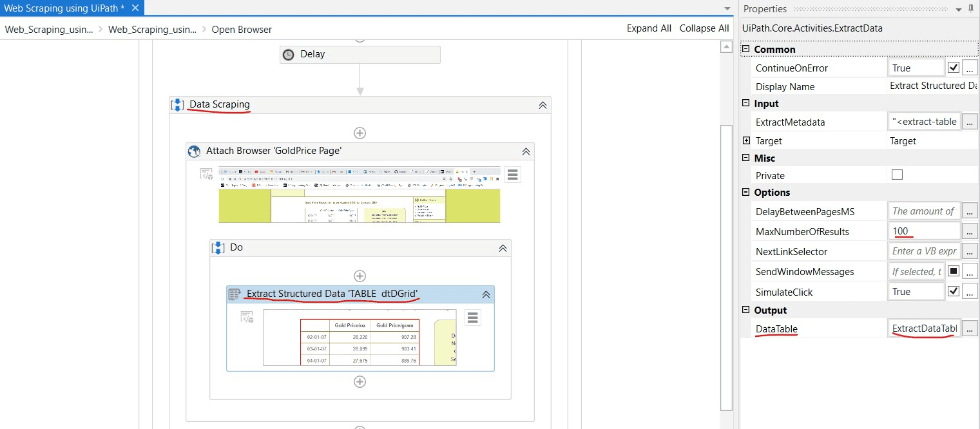Image resolution: width=980 pixels, height=429 pixels.
Task: Click the designer vertical scrollbar thumb
Action: 726,267
